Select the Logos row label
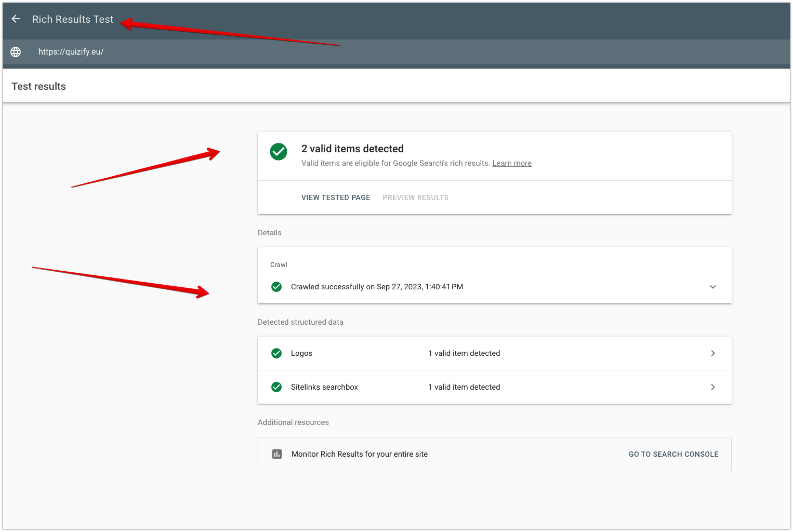This screenshot has height=532, width=793. click(x=301, y=354)
